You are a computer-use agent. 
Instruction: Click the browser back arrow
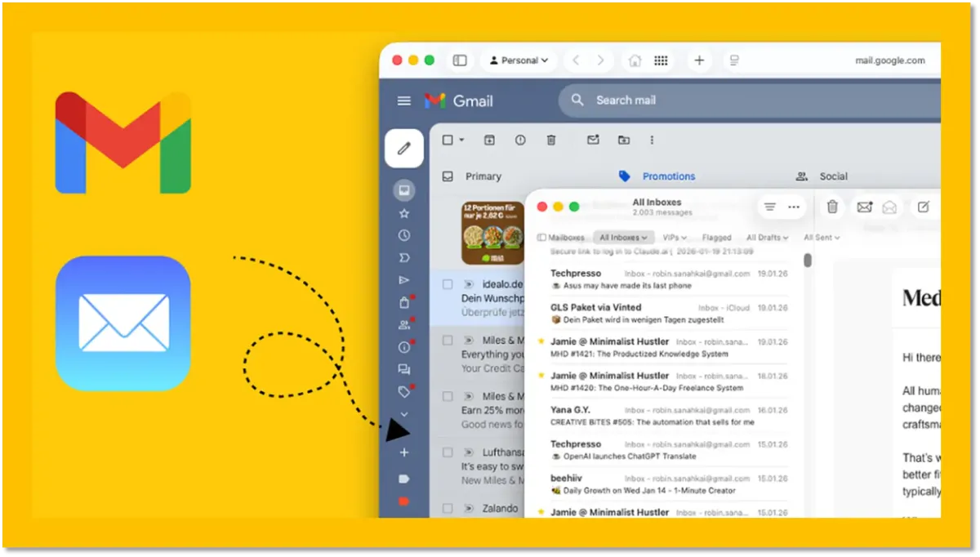(576, 60)
